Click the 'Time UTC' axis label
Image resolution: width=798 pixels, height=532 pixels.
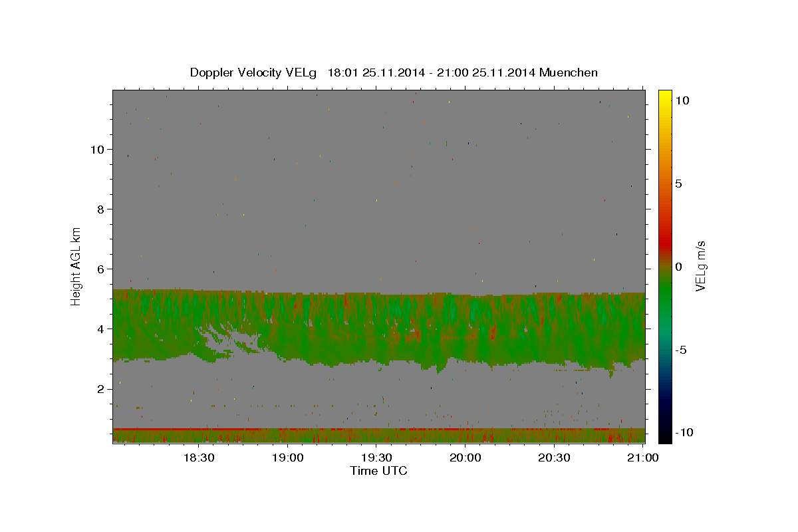coord(378,471)
